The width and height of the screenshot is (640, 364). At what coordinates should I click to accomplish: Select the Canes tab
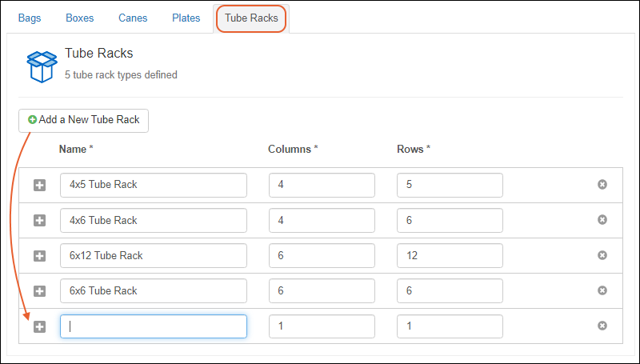(132, 18)
